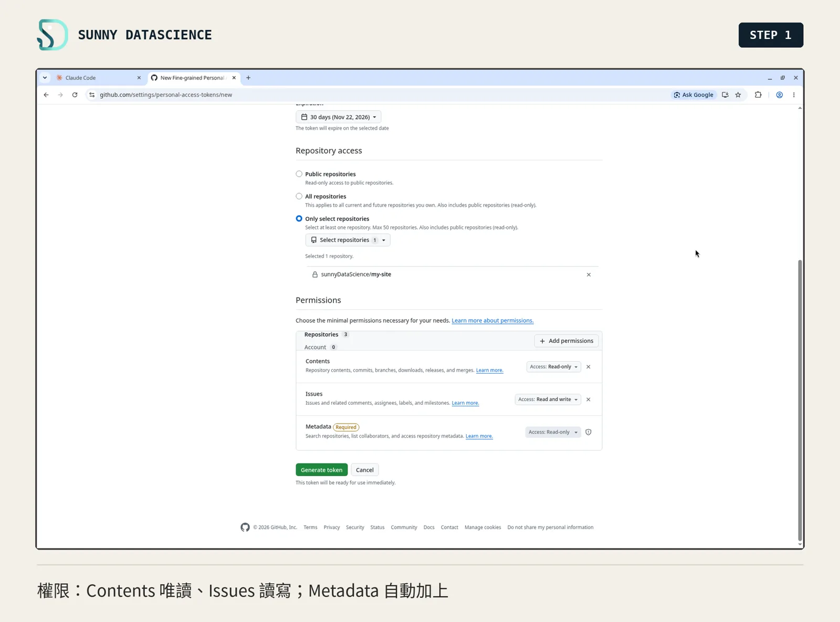This screenshot has height=622, width=840.
Task: Click the browser forward arrow
Action: pyautogui.click(x=60, y=95)
